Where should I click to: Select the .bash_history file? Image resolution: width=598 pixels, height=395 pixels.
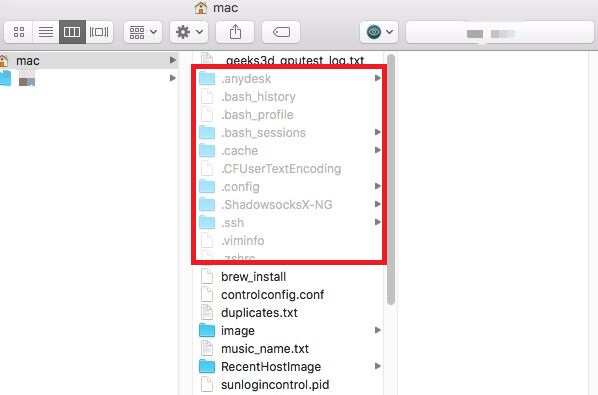[x=288, y=96]
